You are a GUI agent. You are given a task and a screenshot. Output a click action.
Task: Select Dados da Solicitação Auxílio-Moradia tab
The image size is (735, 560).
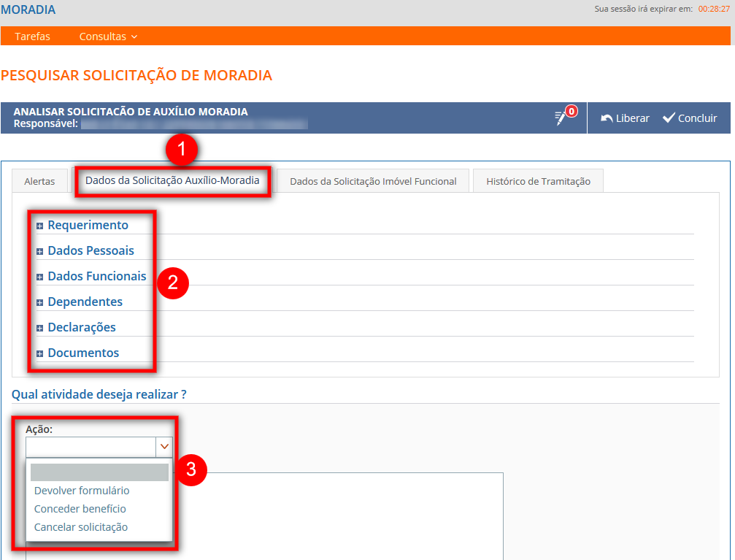click(172, 180)
